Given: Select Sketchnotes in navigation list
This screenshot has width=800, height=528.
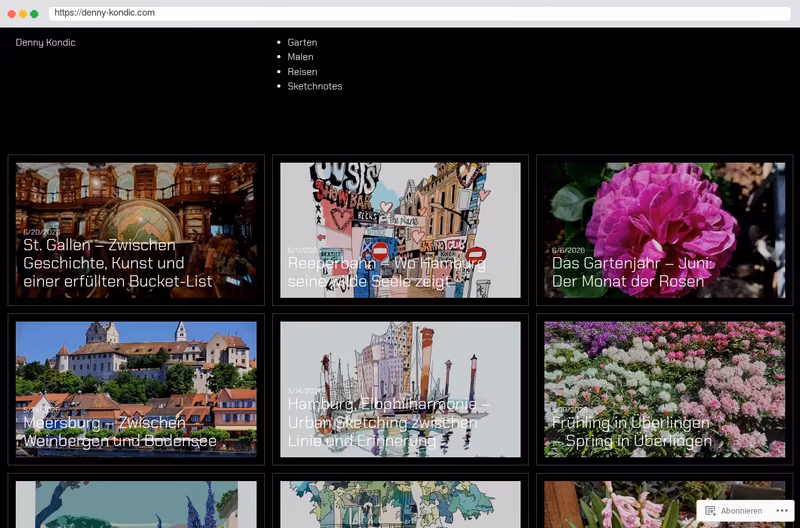Looking at the screenshot, I should click(x=314, y=86).
